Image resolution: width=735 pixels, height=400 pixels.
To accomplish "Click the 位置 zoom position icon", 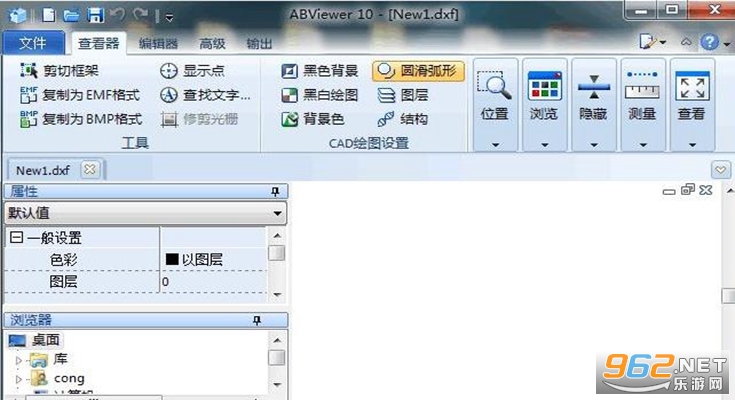I will point(495,86).
